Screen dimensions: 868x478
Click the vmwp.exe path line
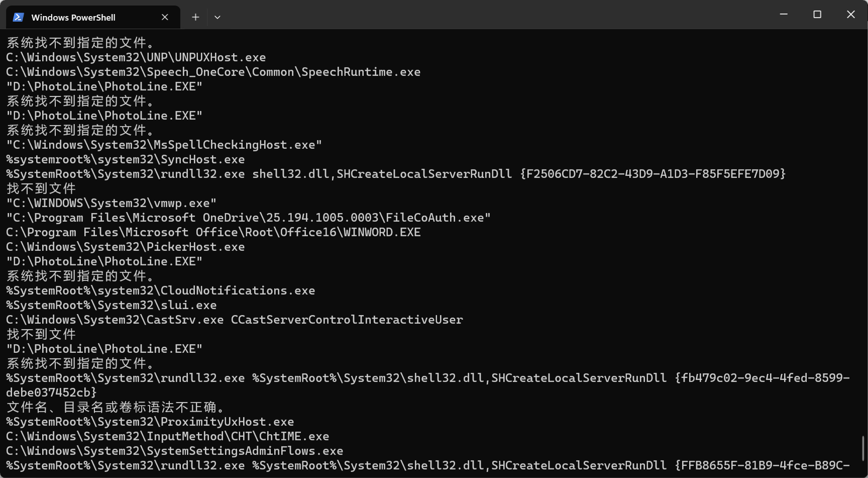click(112, 203)
